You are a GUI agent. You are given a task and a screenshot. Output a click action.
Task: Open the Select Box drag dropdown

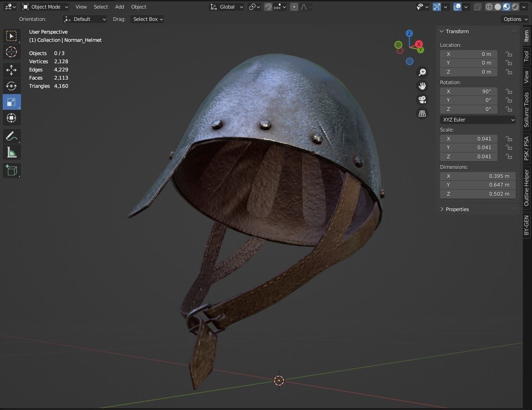[x=148, y=19]
